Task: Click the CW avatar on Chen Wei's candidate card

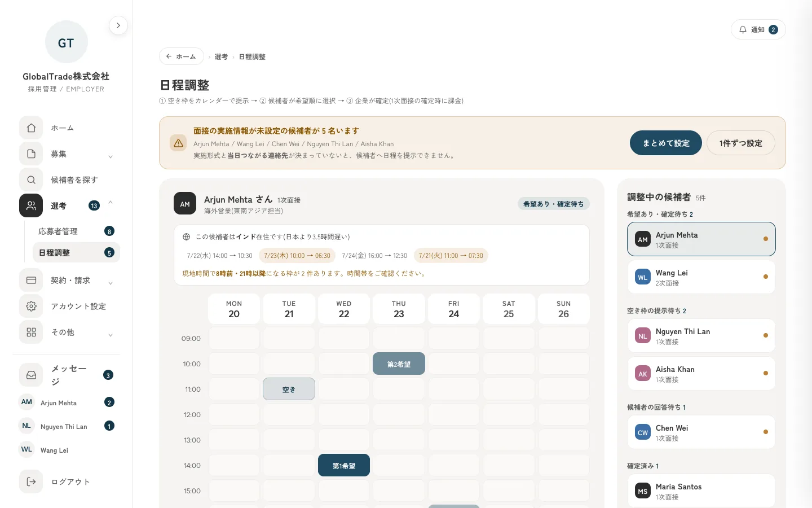Action: [643, 433]
